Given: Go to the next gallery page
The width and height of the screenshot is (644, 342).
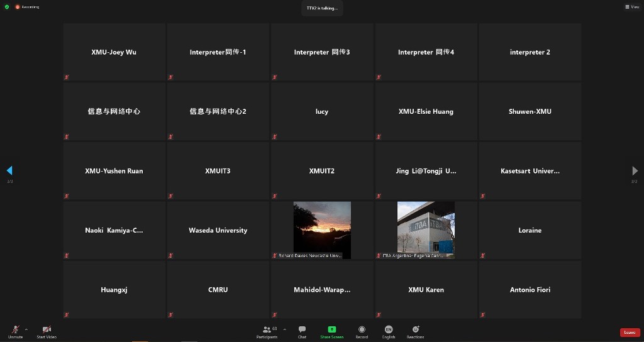Looking at the screenshot, I should click(635, 171).
